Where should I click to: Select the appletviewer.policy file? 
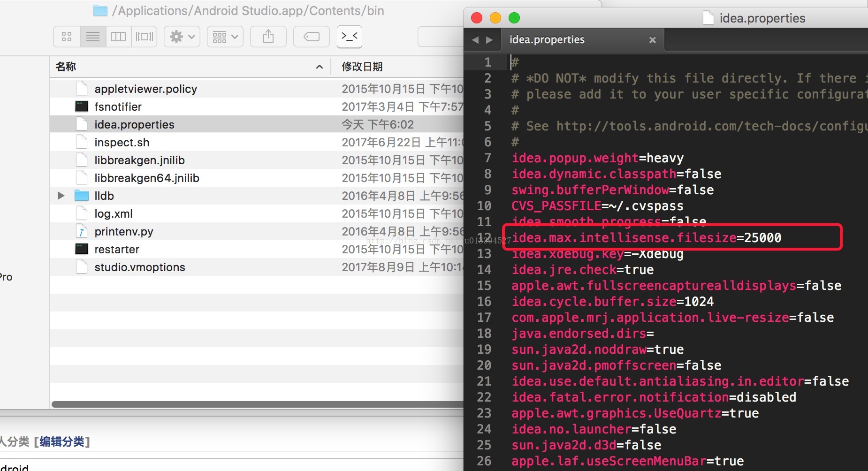click(x=257, y=89)
